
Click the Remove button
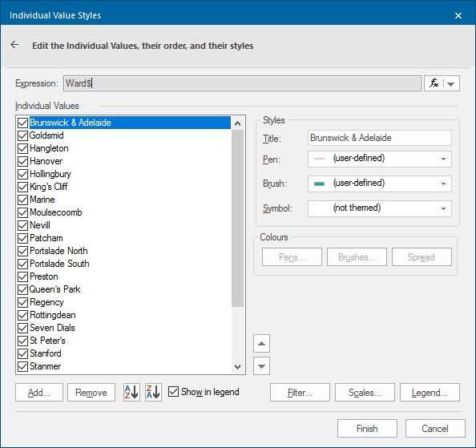click(91, 393)
